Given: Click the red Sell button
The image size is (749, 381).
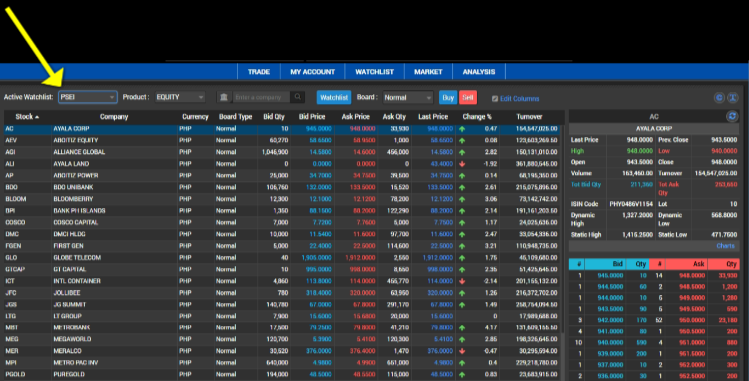Looking at the screenshot, I should 468,97.
